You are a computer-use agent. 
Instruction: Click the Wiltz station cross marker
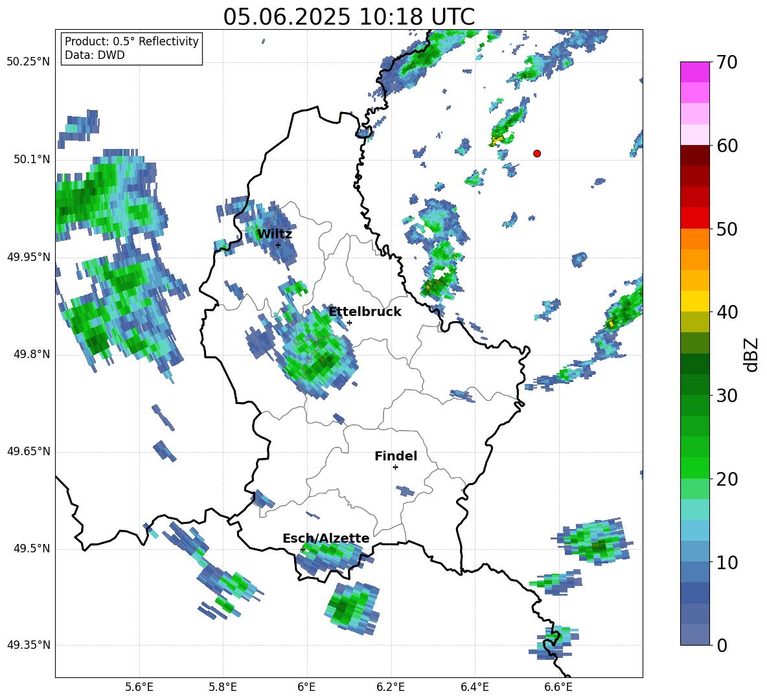coord(278,245)
